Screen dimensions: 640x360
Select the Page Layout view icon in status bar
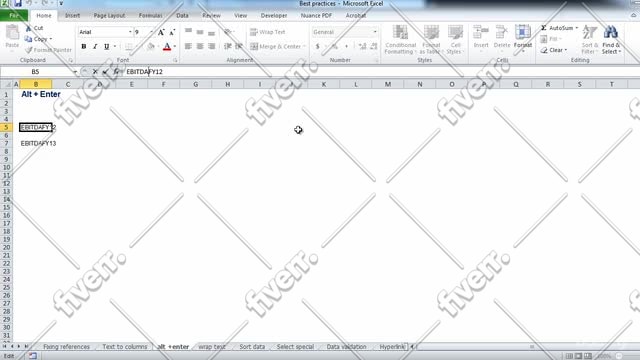578,356
